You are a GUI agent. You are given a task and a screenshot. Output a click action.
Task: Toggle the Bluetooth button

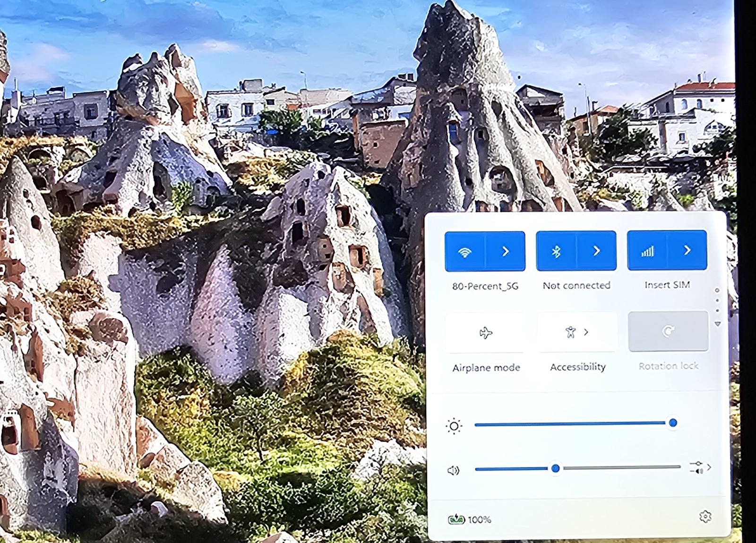pos(556,251)
